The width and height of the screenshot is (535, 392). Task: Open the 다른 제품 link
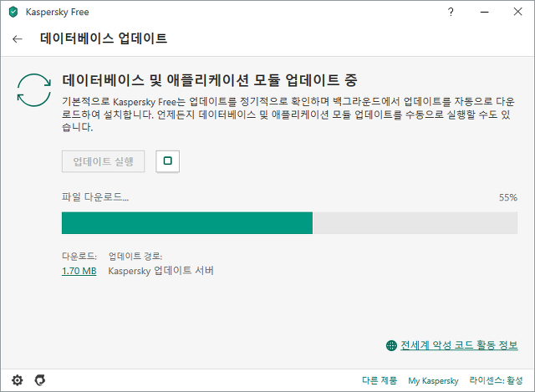pos(380,380)
